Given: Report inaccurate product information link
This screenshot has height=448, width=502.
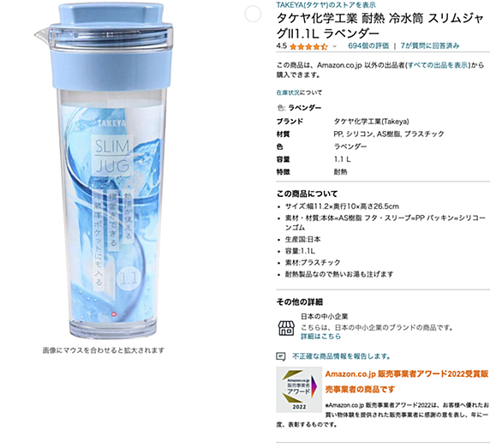Looking at the screenshot, I should point(341,356).
